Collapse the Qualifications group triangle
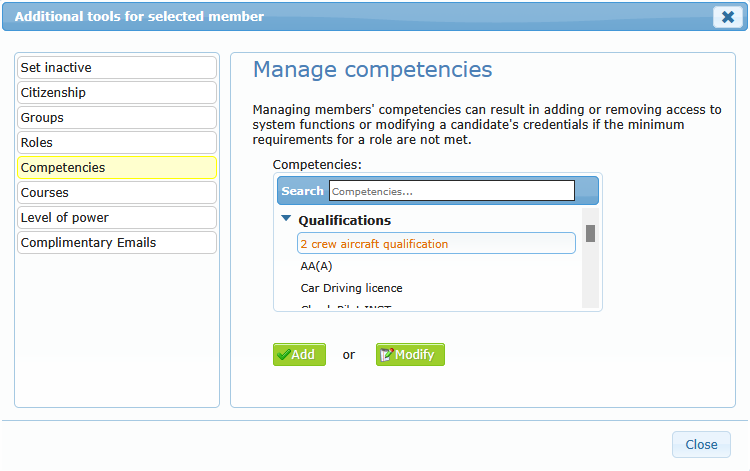The image size is (750, 471). pyautogui.click(x=286, y=219)
